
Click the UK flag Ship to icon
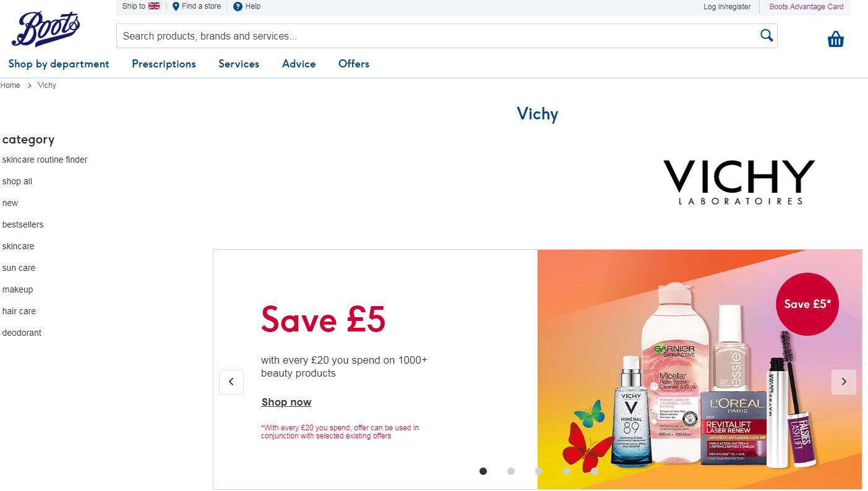pos(154,6)
